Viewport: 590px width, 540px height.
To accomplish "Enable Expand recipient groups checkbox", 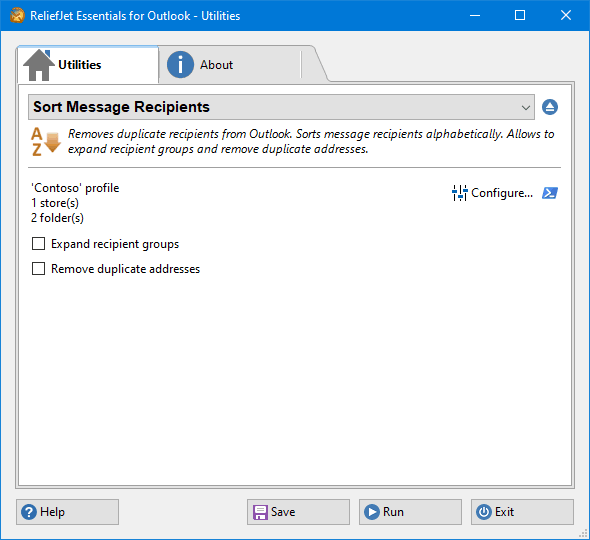I will pyautogui.click(x=38, y=244).
